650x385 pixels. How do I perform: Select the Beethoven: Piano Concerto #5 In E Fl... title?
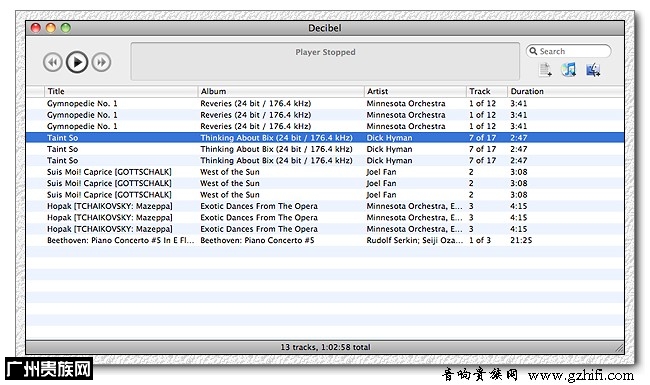click(x=121, y=240)
